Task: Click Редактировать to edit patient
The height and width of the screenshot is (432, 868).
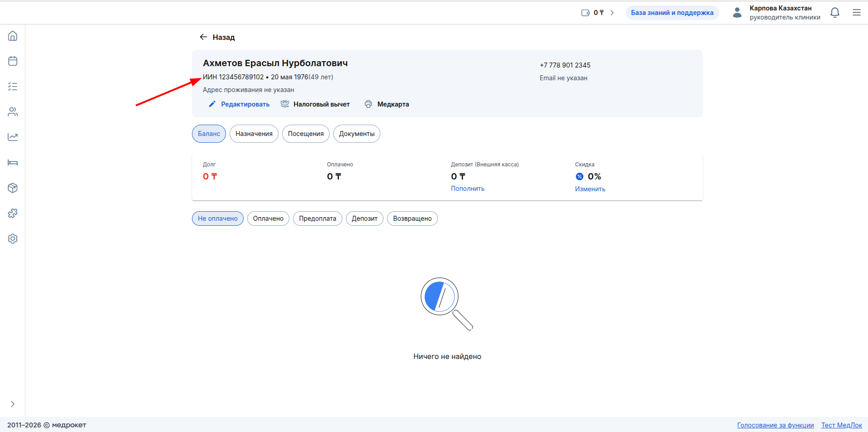Action: (245, 104)
